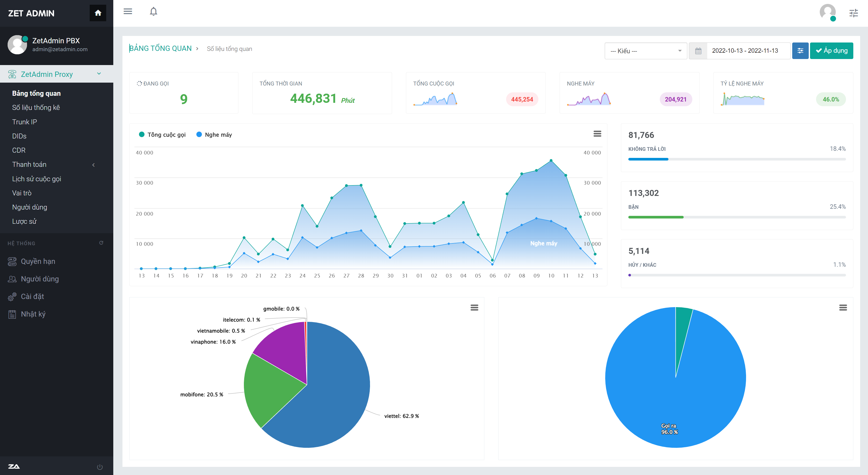Open the Kiểu dropdown
Image resolution: width=868 pixels, height=475 pixels.
click(646, 51)
